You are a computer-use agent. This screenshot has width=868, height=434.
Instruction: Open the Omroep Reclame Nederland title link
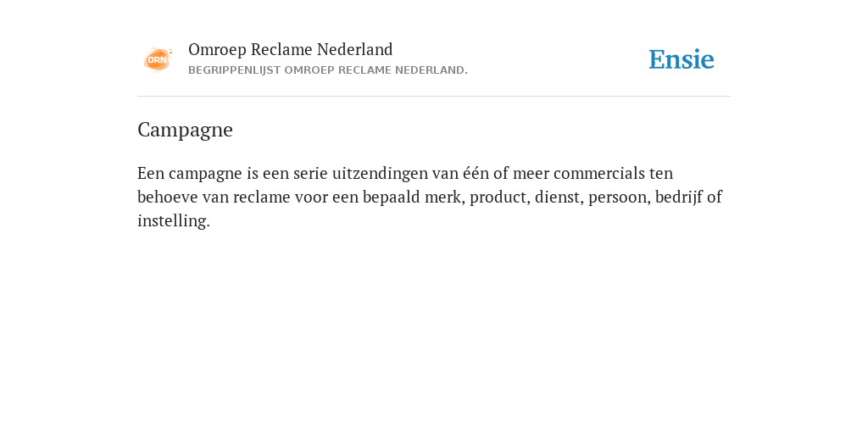click(291, 50)
